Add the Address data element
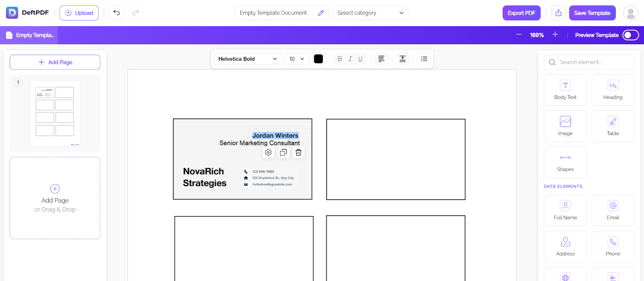This screenshot has height=281, width=644. click(x=565, y=247)
